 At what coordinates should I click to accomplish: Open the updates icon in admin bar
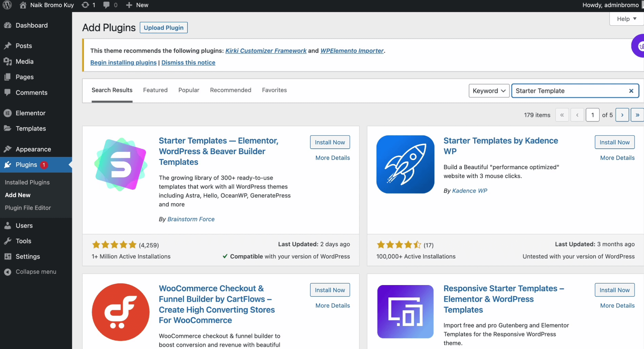tap(85, 5)
